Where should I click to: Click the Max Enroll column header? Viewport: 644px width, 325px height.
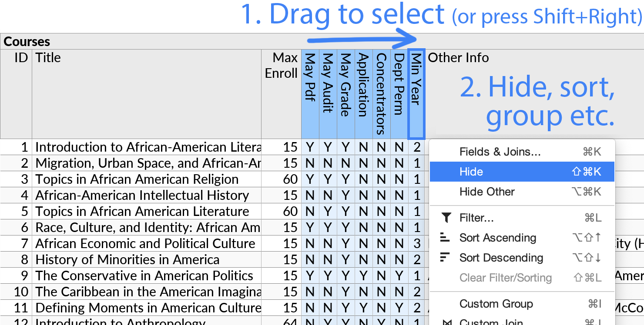pos(281,65)
